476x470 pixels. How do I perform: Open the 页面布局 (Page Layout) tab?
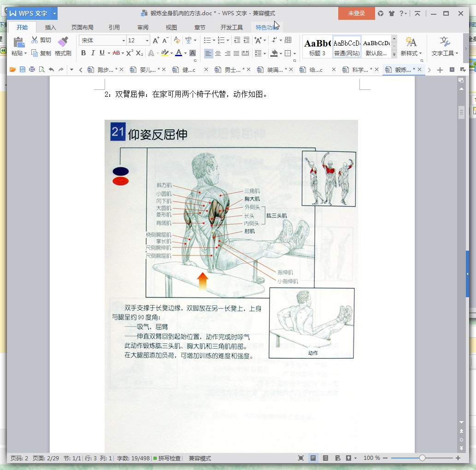point(82,27)
